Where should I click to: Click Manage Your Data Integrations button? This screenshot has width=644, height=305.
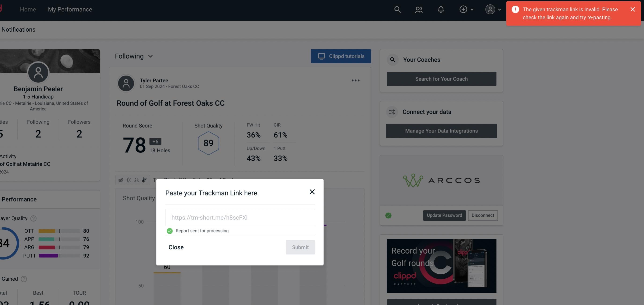tap(442, 131)
